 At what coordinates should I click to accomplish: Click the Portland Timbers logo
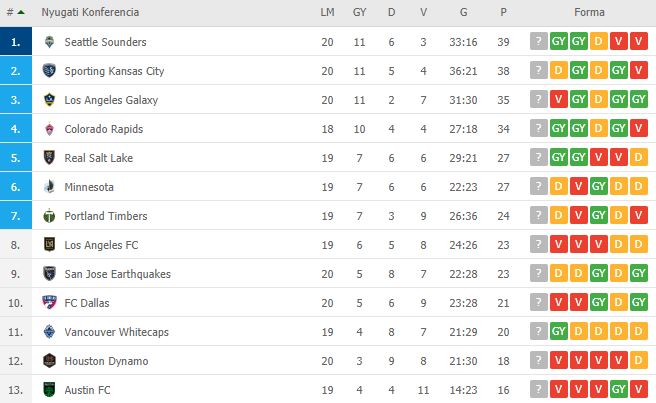point(49,216)
